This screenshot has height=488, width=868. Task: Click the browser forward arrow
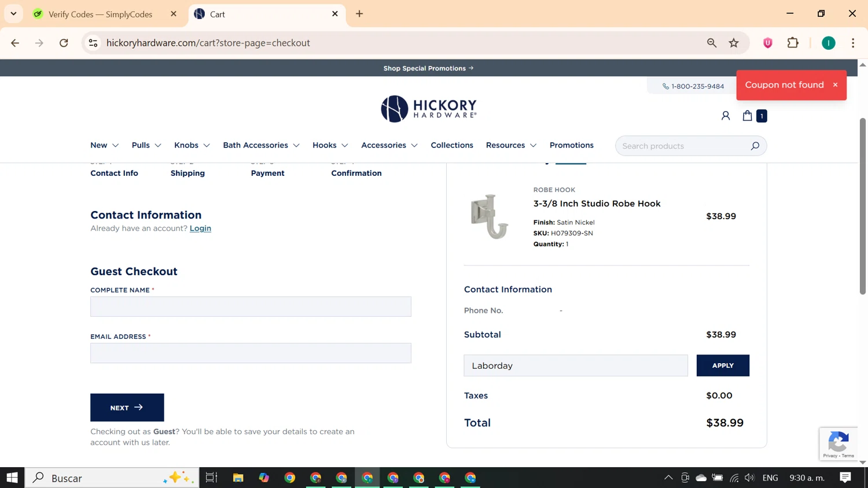tap(39, 43)
